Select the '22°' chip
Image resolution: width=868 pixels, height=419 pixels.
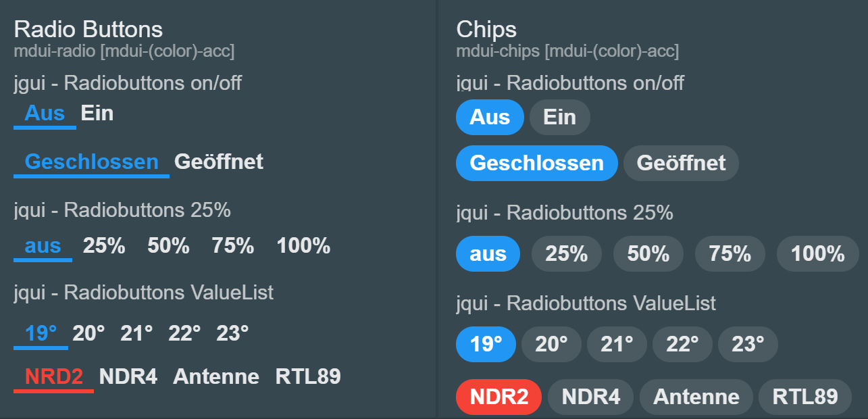(682, 345)
